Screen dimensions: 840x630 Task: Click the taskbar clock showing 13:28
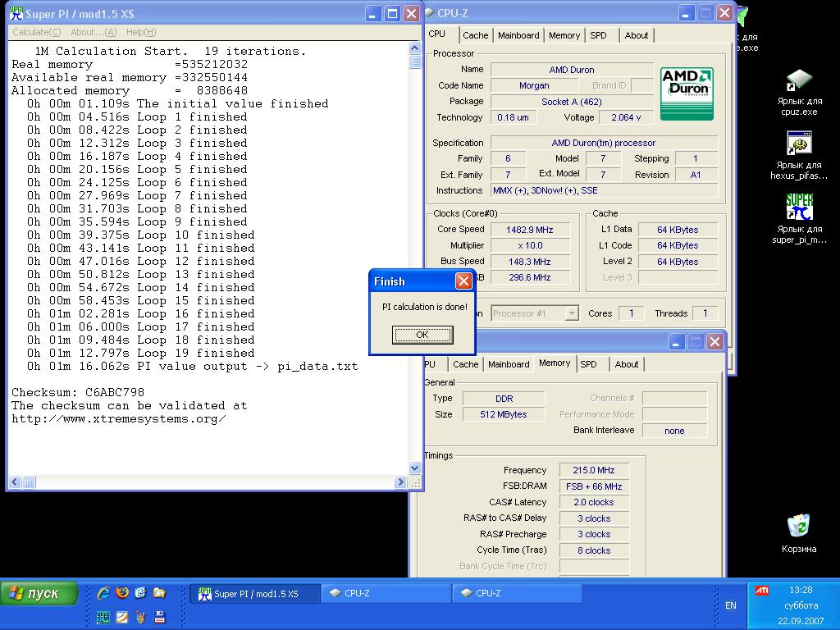pos(801,590)
